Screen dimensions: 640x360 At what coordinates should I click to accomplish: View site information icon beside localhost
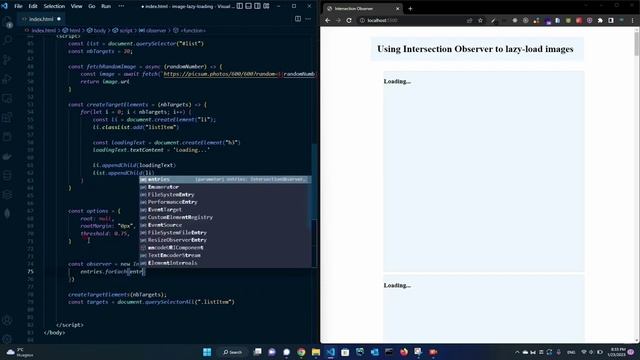click(362, 20)
